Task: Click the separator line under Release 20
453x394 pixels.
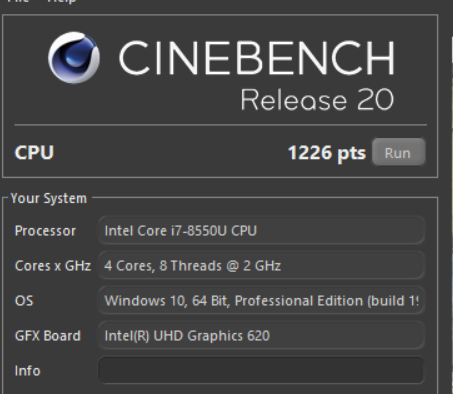Action: [221, 125]
